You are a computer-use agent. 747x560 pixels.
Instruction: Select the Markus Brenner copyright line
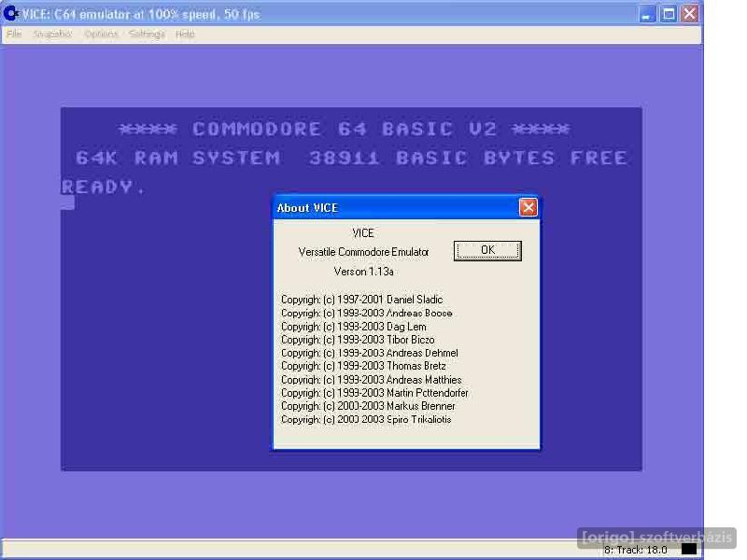[x=368, y=406]
